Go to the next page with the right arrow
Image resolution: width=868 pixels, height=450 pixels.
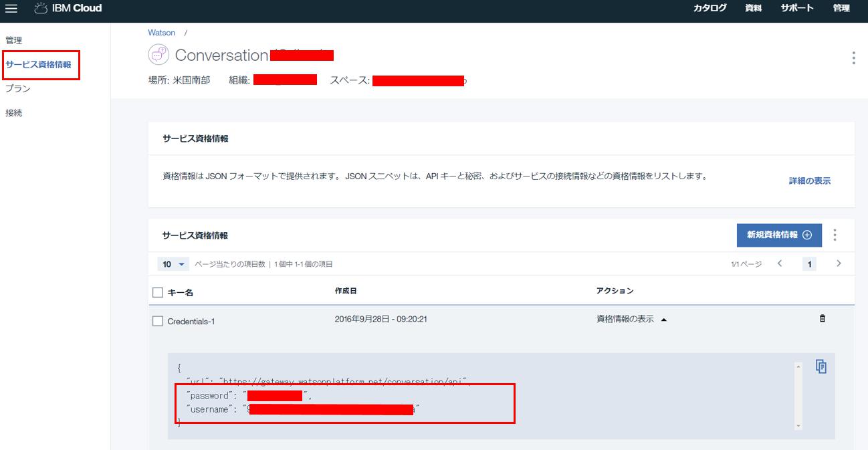coord(839,263)
